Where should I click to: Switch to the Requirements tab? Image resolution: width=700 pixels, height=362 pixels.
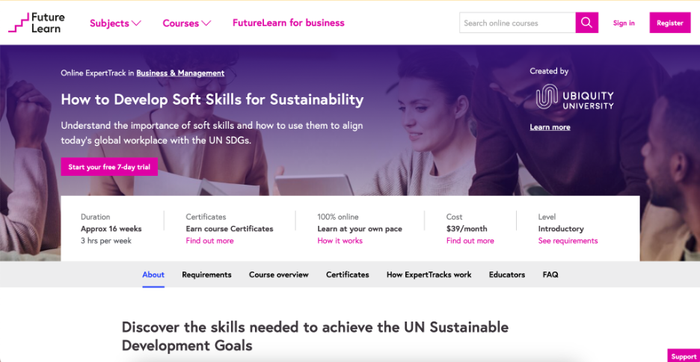207,275
